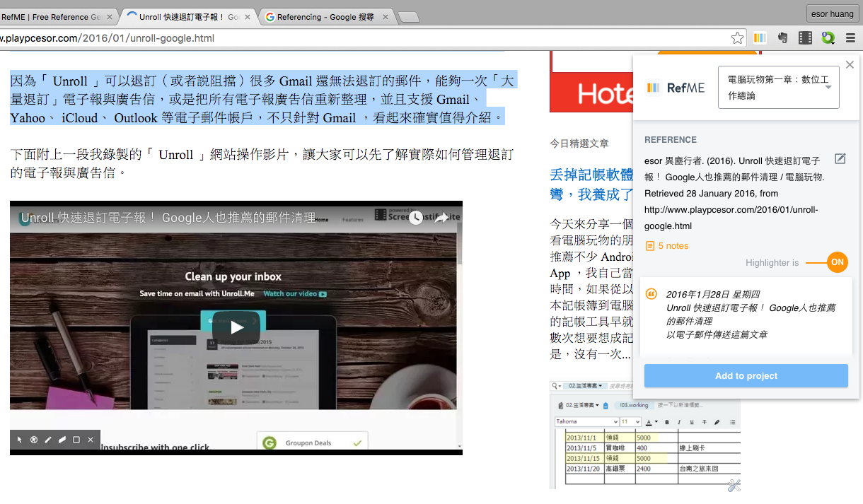Open the 5 notes link
Screen dimensions: 863x504
pyautogui.click(x=667, y=246)
